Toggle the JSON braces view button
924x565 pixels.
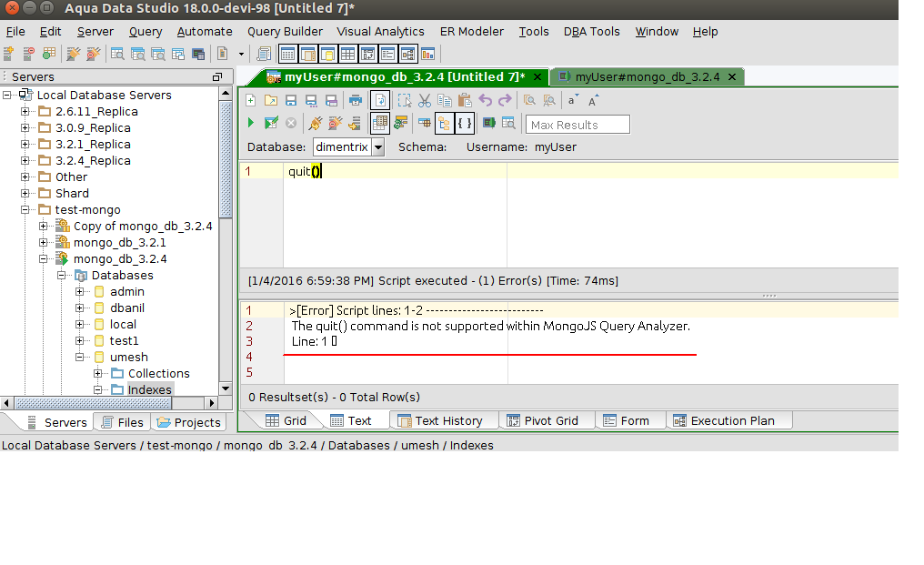pos(465,123)
